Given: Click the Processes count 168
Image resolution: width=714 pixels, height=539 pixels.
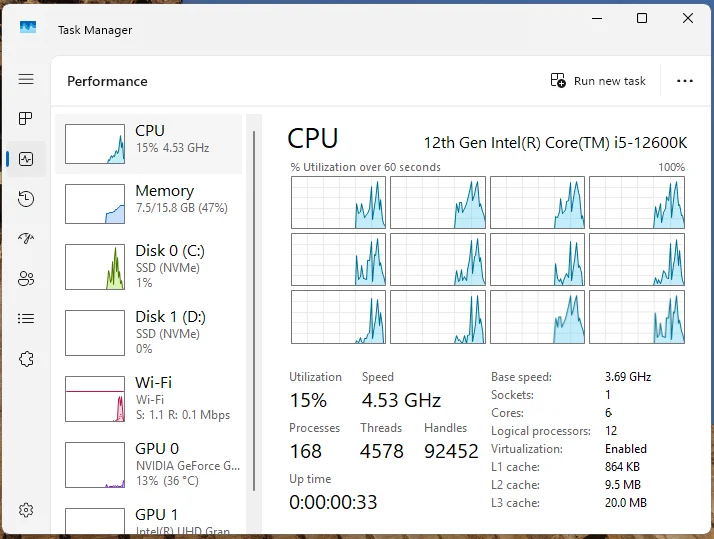Looking at the screenshot, I should click(x=306, y=451).
